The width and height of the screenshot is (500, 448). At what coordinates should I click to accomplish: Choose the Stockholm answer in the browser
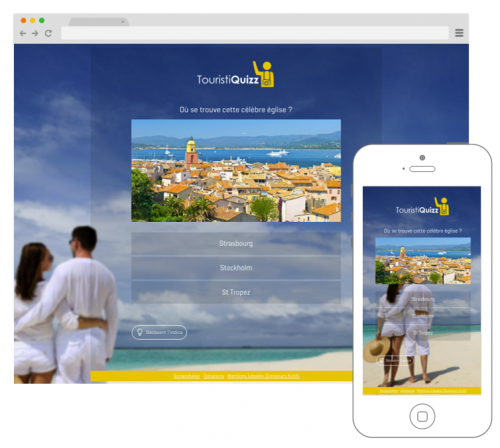(x=236, y=268)
